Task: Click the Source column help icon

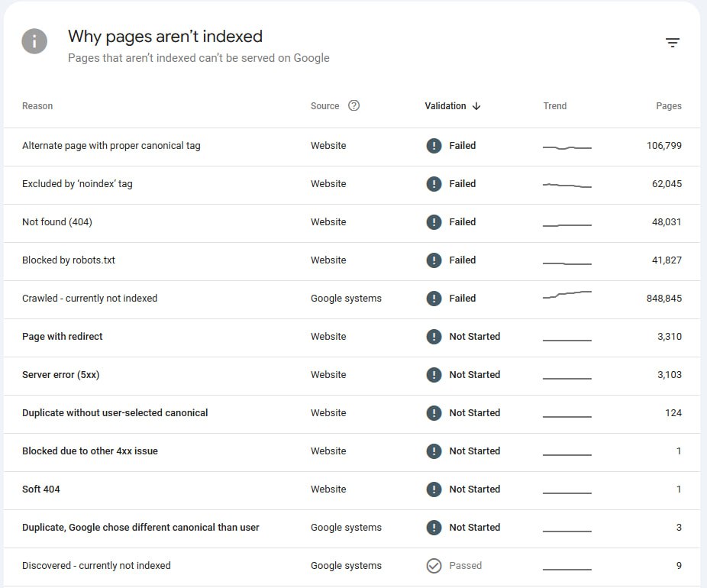Action: pos(353,106)
